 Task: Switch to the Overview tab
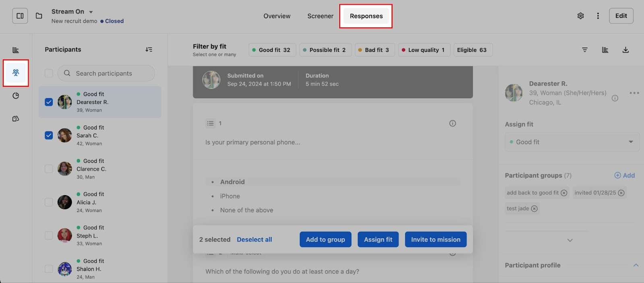tap(277, 16)
